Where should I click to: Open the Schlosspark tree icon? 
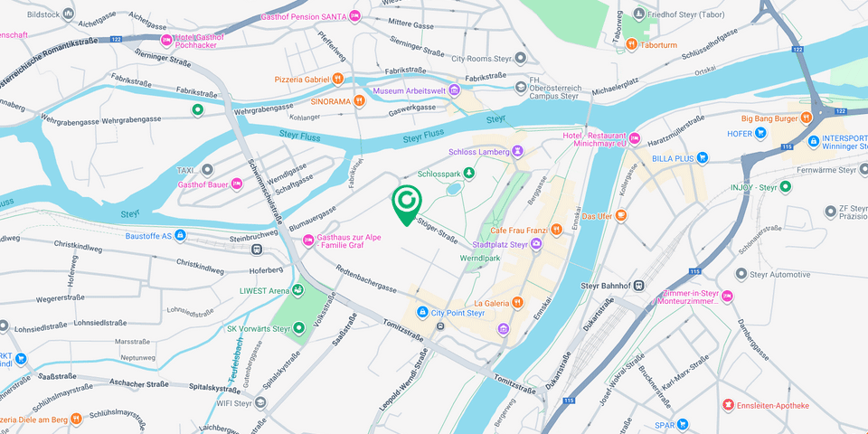[x=469, y=174]
